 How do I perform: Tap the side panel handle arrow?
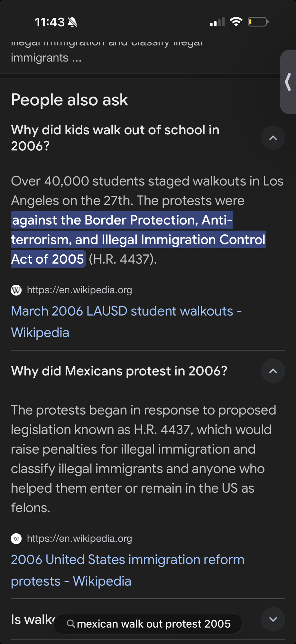(288, 82)
